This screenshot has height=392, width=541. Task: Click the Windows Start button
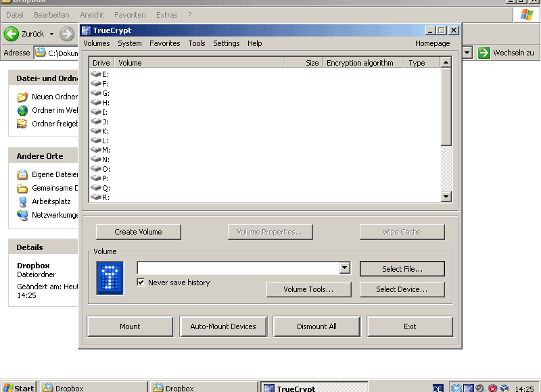(x=19, y=388)
